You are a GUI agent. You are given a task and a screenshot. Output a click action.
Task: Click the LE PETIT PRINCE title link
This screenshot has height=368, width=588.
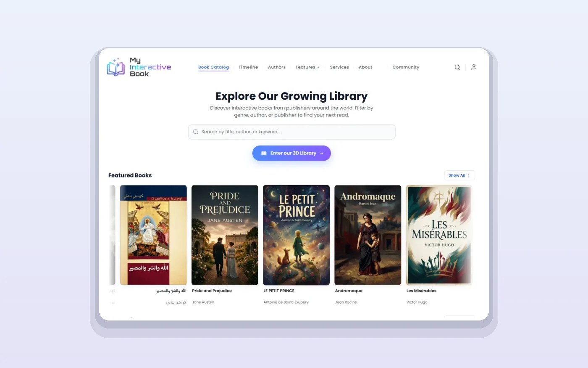click(x=279, y=291)
